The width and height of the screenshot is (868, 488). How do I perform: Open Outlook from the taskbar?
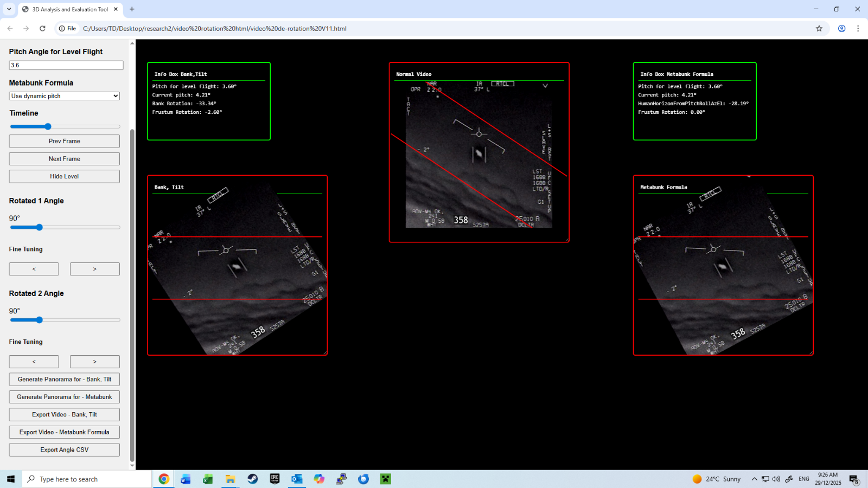point(297,479)
